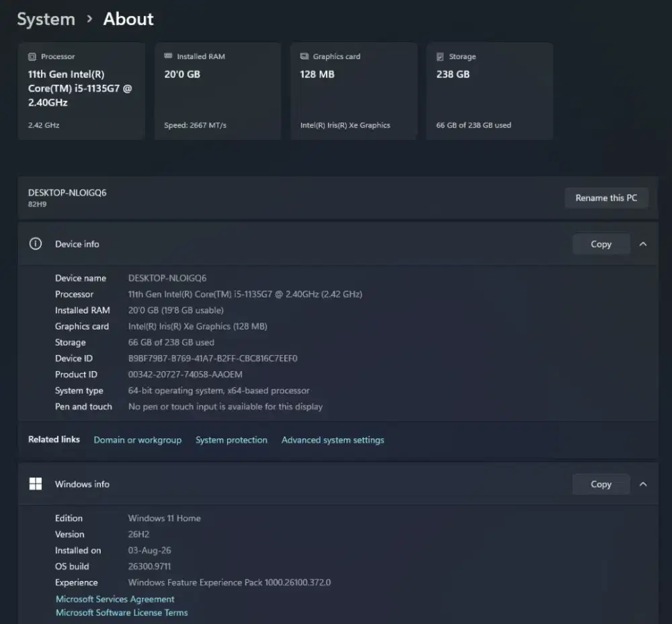
Task: Click '20'0 GB (19'8 GB usable)' value
Action: [x=175, y=311]
